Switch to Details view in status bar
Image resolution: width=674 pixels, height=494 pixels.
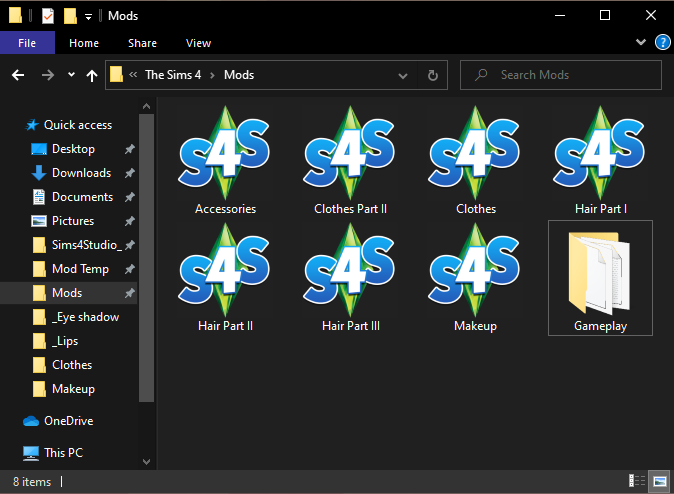pyautogui.click(x=637, y=481)
